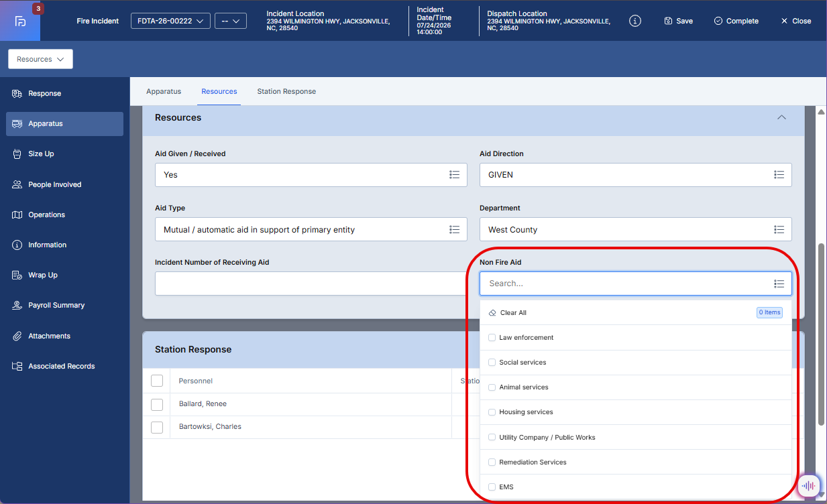Click the Personnel column header
Image resolution: width=827 pixels, height=504 pixels.
pos(196,381)
